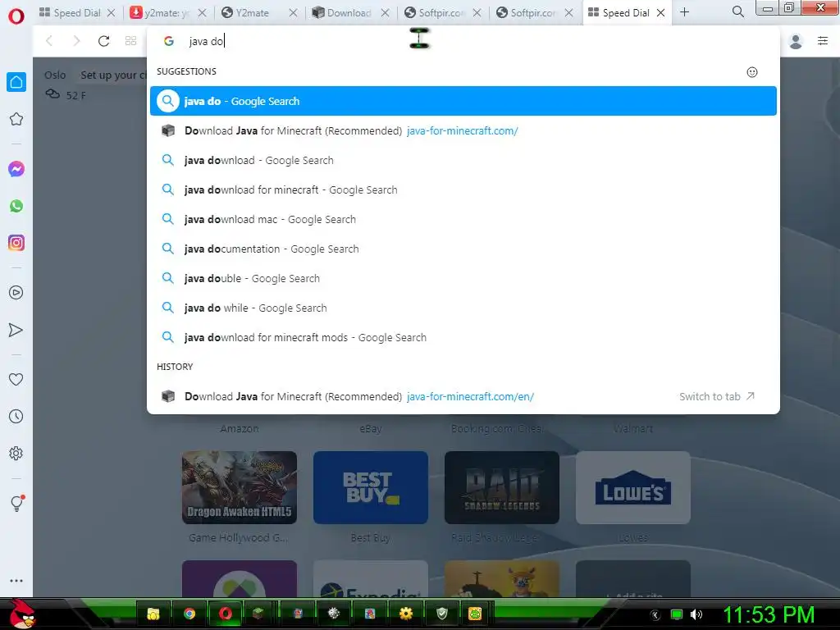Choose 'java download for minecraft' suggestion
This screenshot has width=840, height=630.
[463, 189]
